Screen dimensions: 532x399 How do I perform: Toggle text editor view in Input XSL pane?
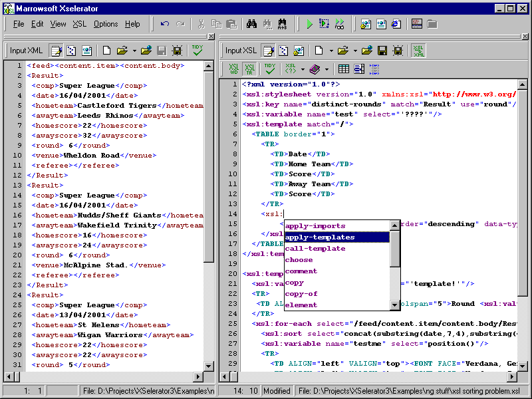pos(269,51)
